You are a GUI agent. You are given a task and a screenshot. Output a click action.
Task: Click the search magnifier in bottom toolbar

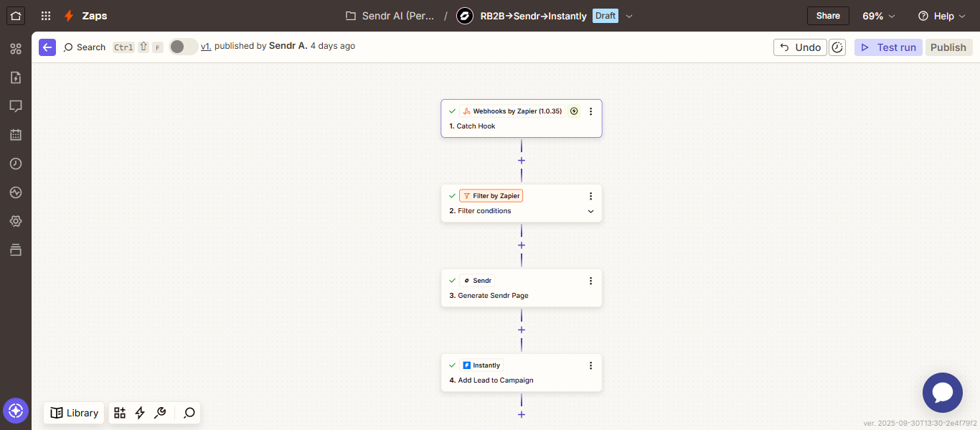coord(189,413)
